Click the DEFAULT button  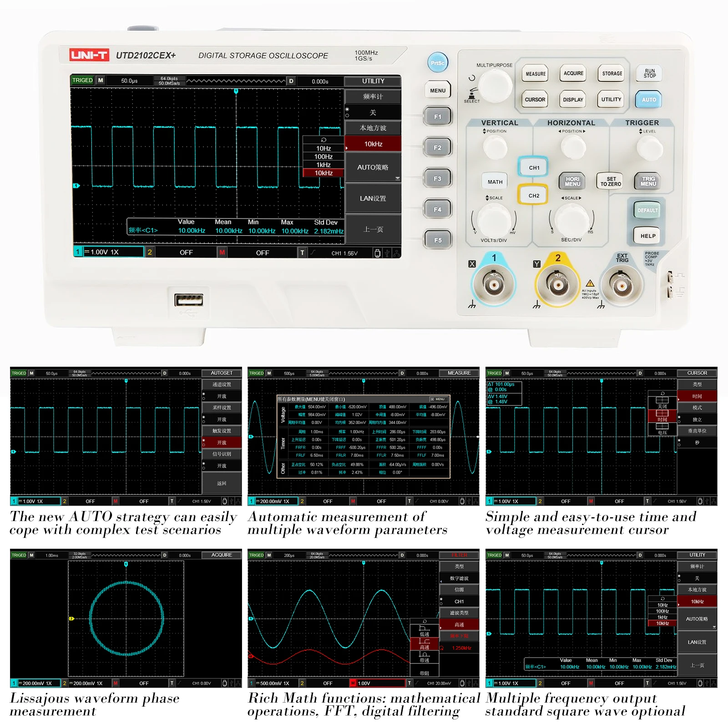pos(647,210)
